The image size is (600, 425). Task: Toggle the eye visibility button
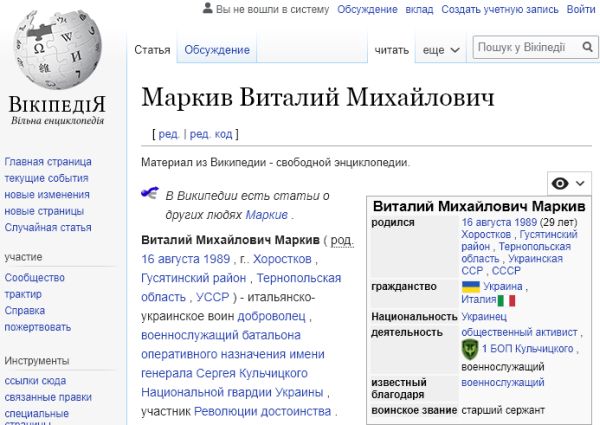[560, 183]
